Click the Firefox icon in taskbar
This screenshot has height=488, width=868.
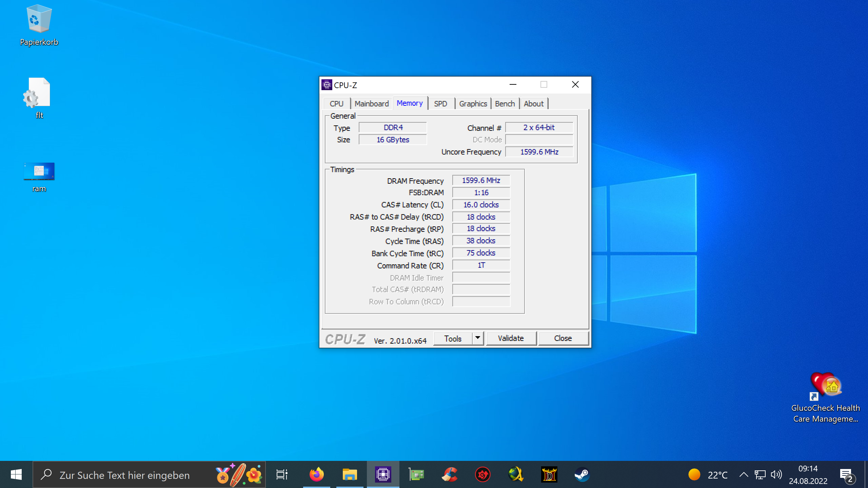316,474
